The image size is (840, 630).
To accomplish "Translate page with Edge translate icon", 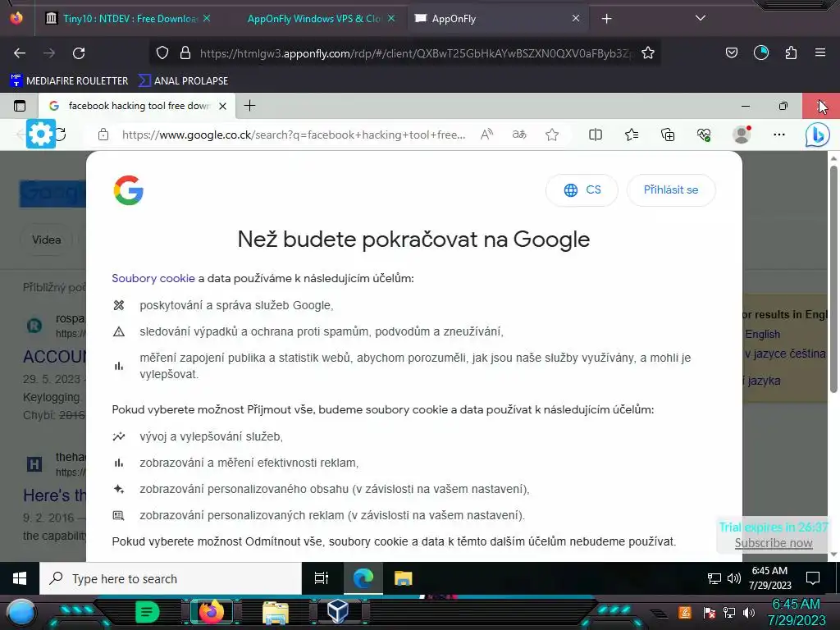I will coord(519,135).
